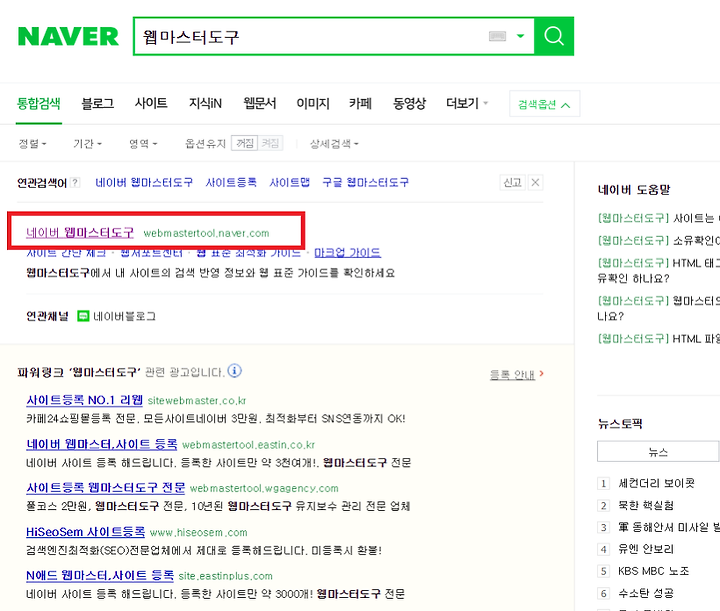Image resolution: width=720 pixels, height=611 pixels.
Task: Click the 네이버 도움말 heading
Action: click(634, 190)
